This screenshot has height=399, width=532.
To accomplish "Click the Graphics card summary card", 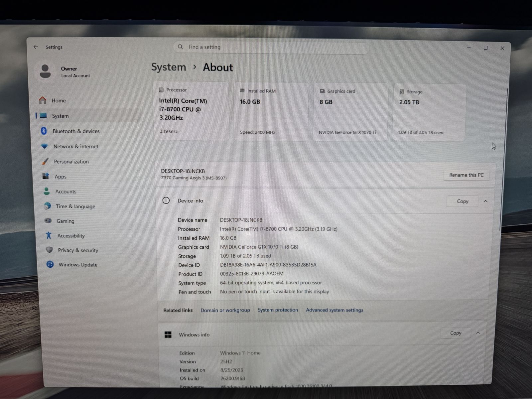I will coord(351,112).
